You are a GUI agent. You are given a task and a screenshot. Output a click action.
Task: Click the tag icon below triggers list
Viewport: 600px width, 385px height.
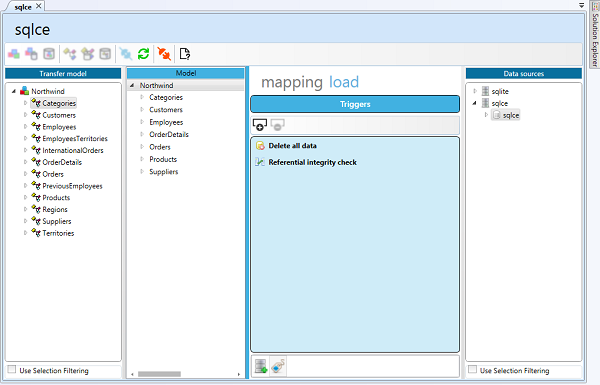[278, 366]
